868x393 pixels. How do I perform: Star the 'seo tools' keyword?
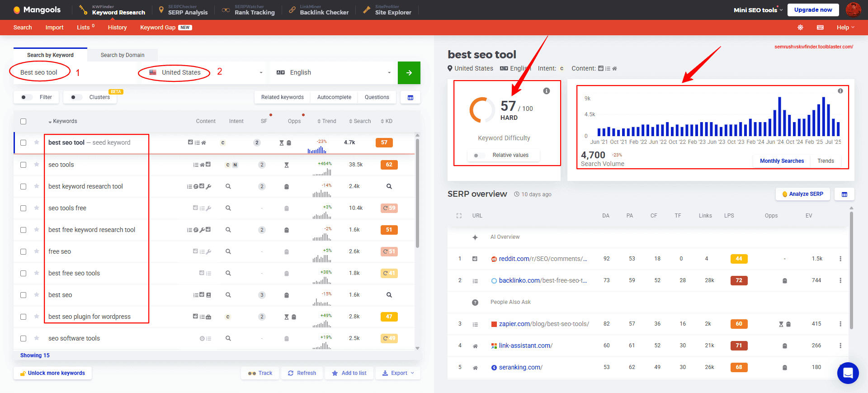(x=37, y=164)
